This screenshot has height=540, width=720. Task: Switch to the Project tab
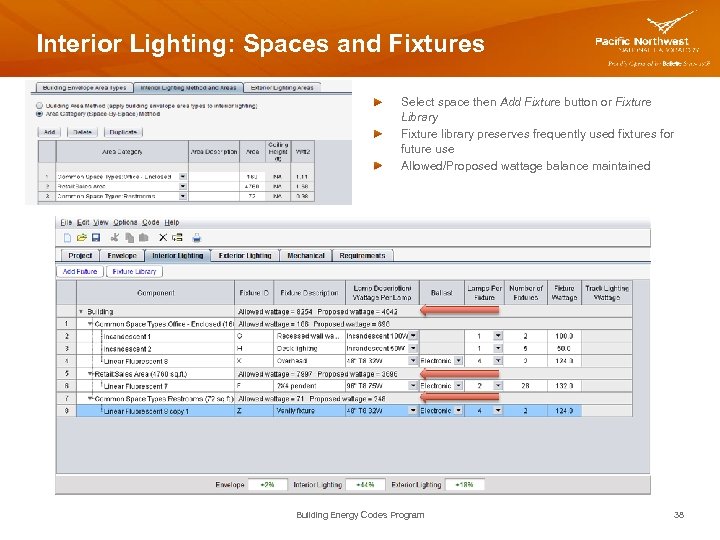tap(80, 256)
